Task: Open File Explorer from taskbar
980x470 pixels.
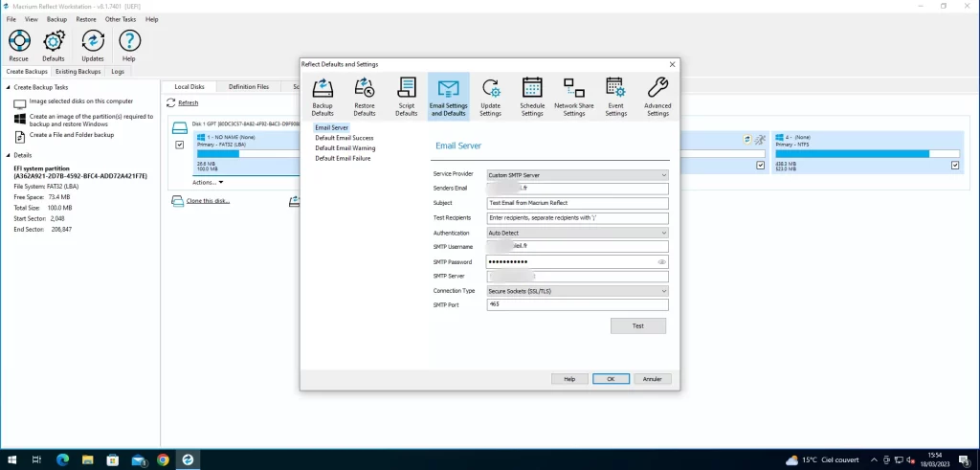Action: pyautogui.click(x=87, y=460)
